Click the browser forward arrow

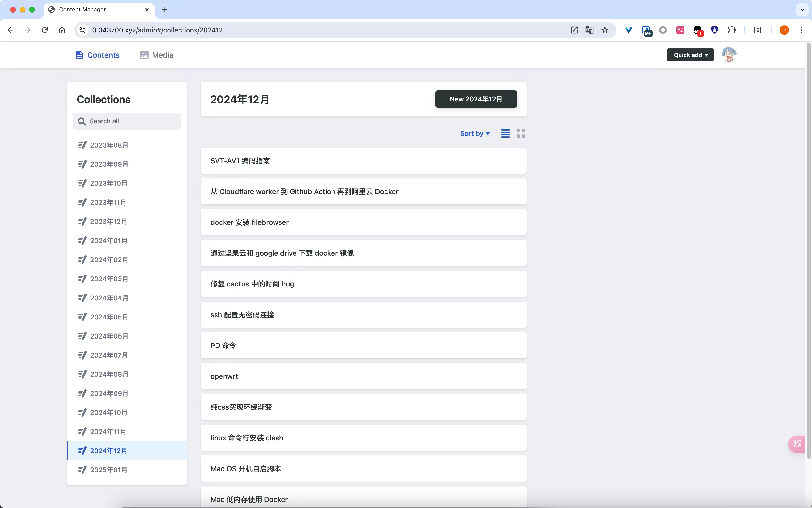27,30
